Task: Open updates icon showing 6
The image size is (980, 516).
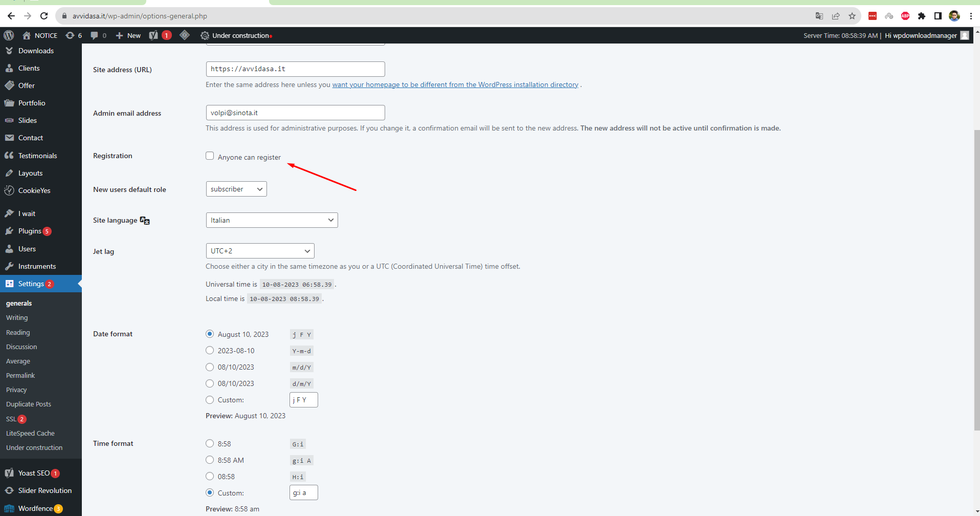Action: pyautogui.click(x=70, y=35)
